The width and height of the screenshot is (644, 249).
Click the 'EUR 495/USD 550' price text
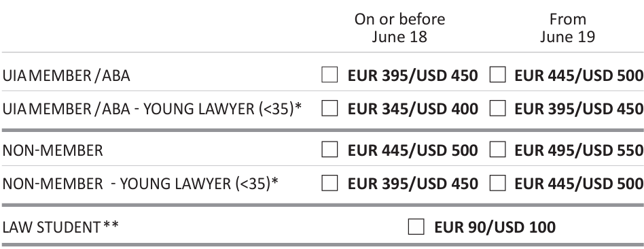point(579,150)
